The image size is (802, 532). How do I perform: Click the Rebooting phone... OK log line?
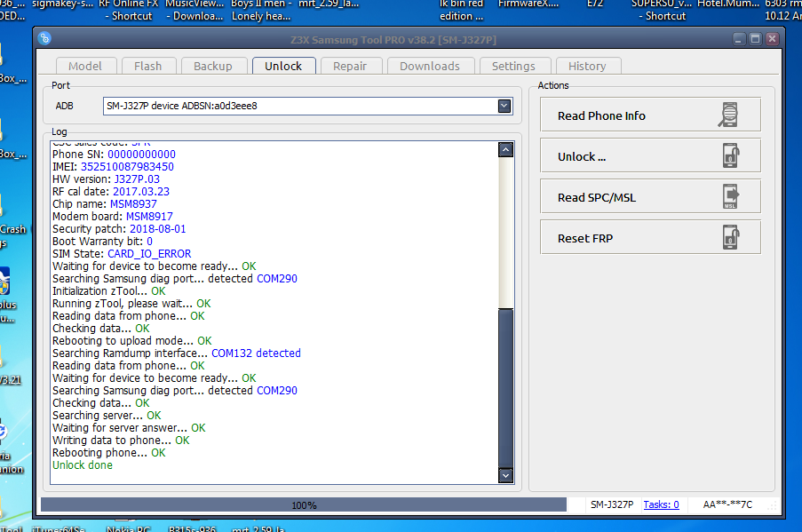point(109,453)
